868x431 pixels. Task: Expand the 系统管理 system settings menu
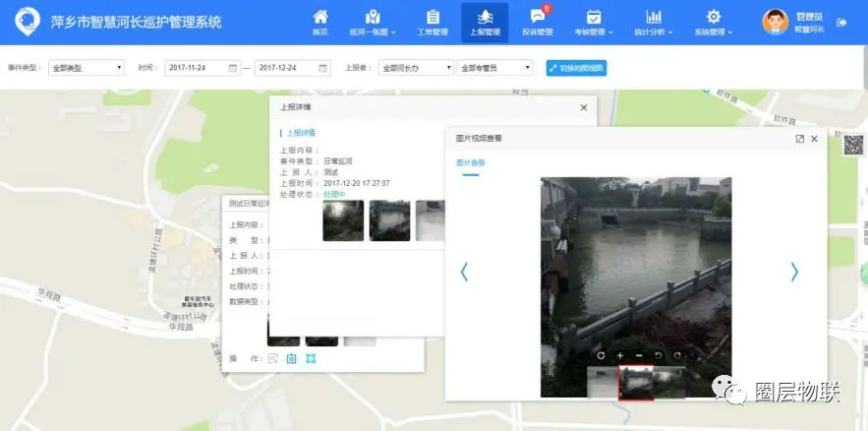click(714, 23)
